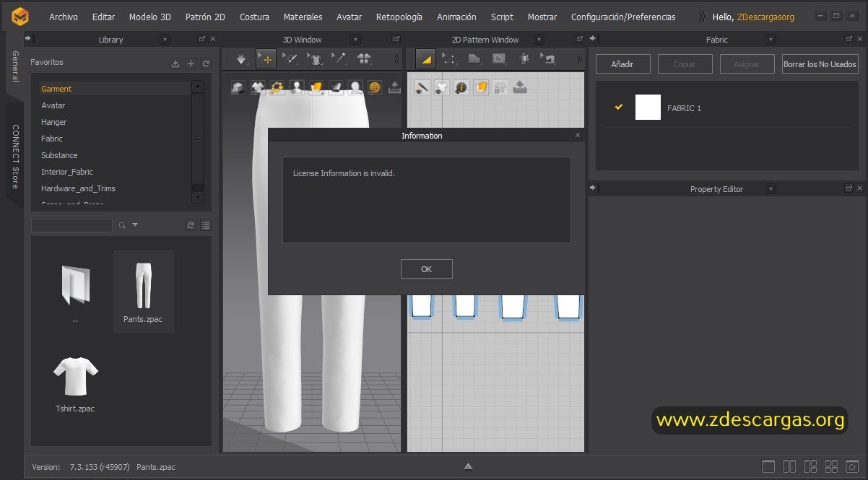Select the Simulate tool in 3D Window toolbar

241,59
